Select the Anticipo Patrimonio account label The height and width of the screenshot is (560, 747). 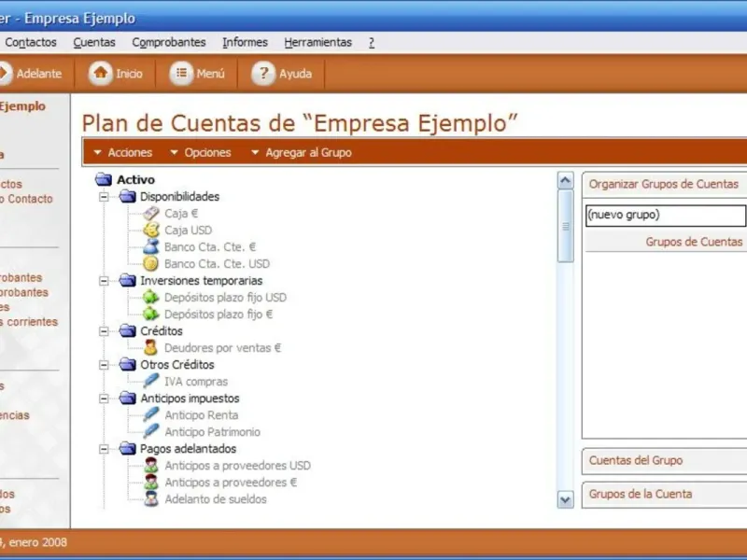213,432
